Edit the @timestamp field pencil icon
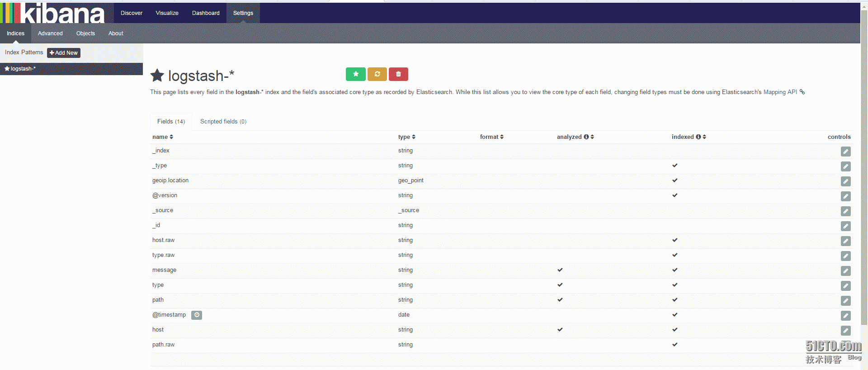The width and height of the screenshot is (868, 370). pyautogui.click(x=845, y=316)
